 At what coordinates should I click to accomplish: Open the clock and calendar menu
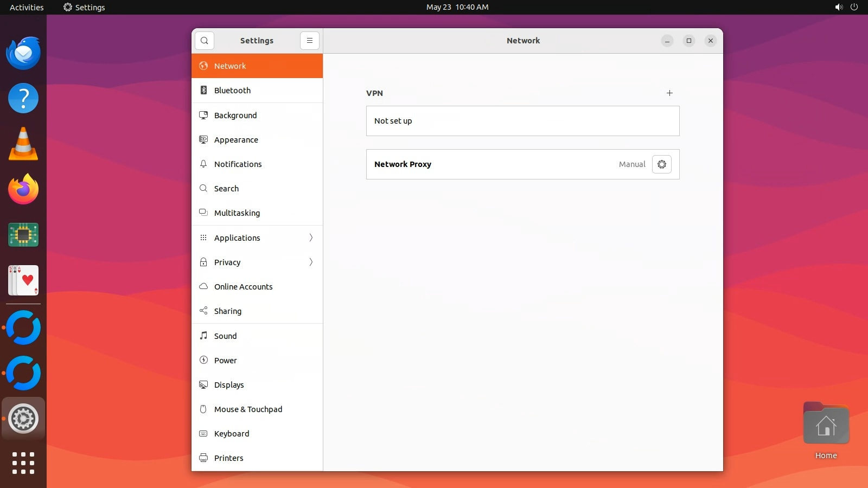click(457, 7)
